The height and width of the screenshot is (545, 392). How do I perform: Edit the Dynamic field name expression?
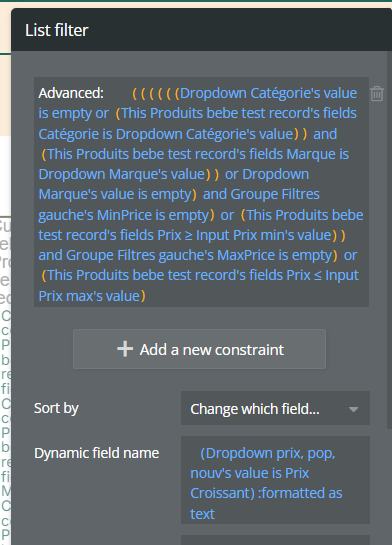pos(275,480)
